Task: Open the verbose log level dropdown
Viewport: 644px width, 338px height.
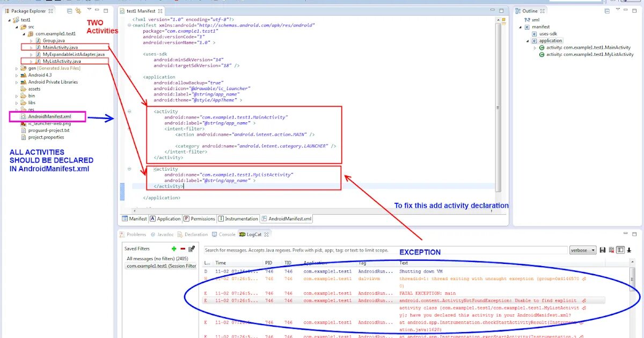Action: coord(583,250)
